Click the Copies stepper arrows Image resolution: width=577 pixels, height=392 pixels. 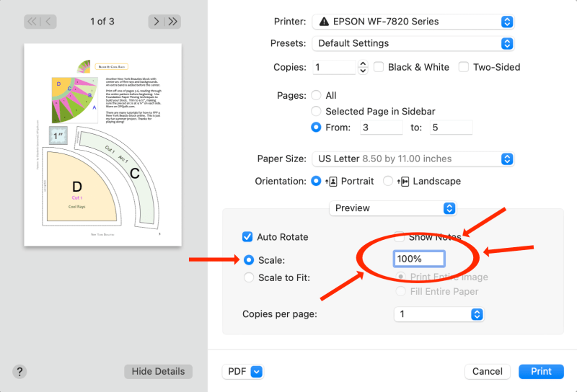tap(362, 67)
